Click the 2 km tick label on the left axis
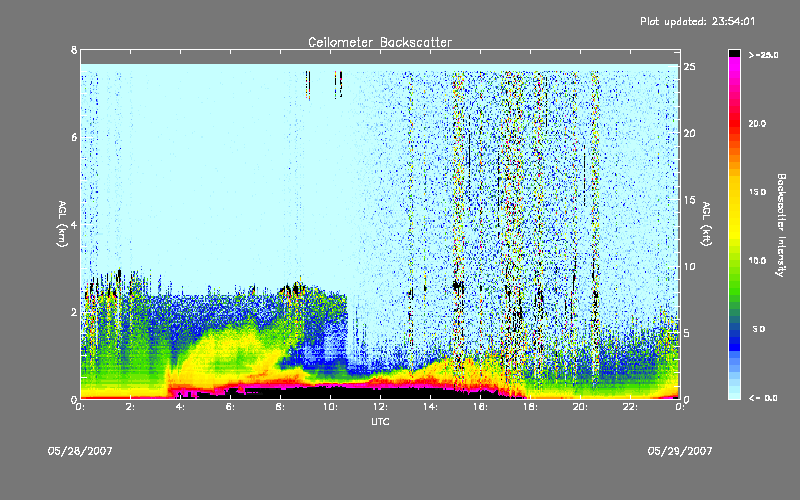The height and width of the screenshot is (500, 800). point(74,312)
